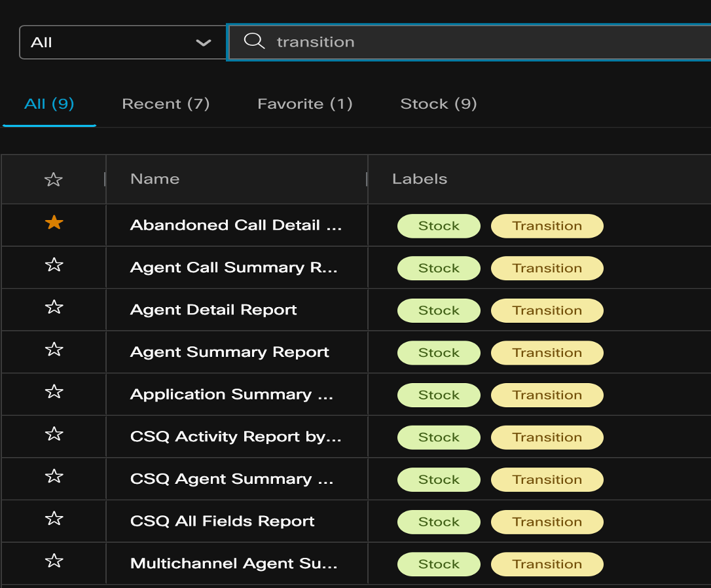Image resolution: width=711 pixels, height=588 pixels.
Task: Click the Stock label on Agent Detail Report
Action: coord(438,310)
